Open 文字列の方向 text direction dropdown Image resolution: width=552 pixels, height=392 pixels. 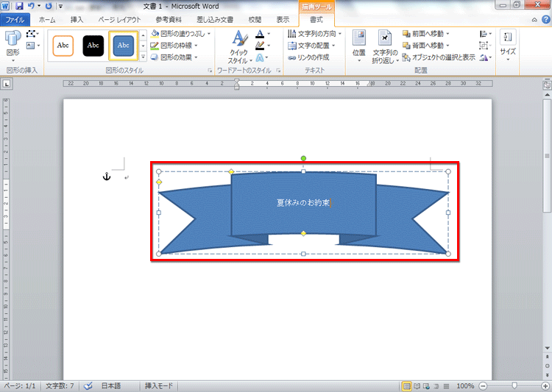(314, 34)
